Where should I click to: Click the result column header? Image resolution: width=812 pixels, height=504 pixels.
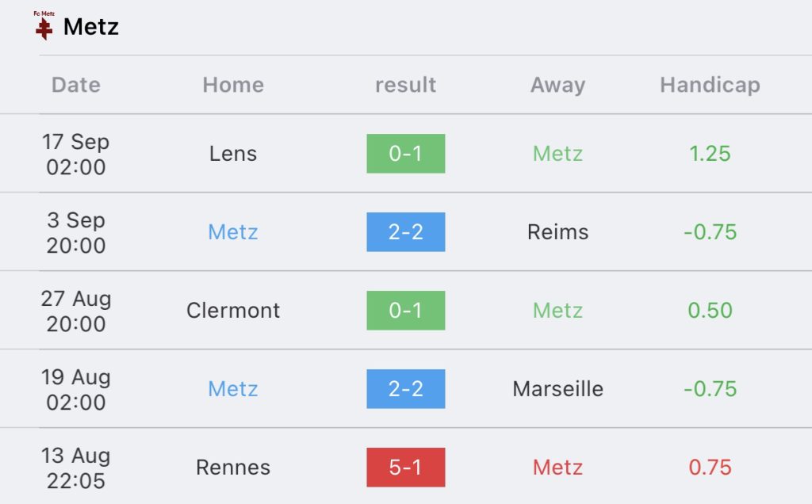pyautogui.click(x=405, y=85)
